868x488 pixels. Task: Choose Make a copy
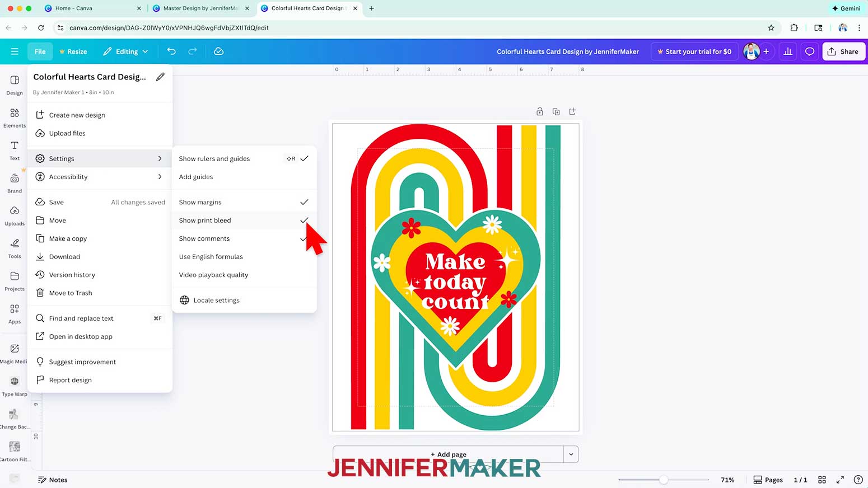(100, 238)
